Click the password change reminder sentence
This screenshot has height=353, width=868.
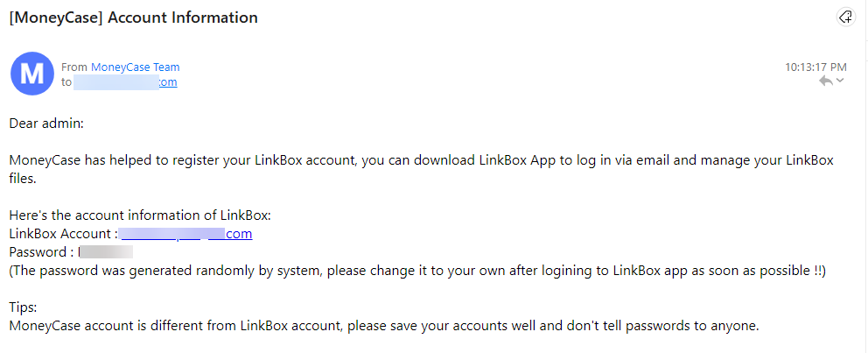[x=417, y=271]
